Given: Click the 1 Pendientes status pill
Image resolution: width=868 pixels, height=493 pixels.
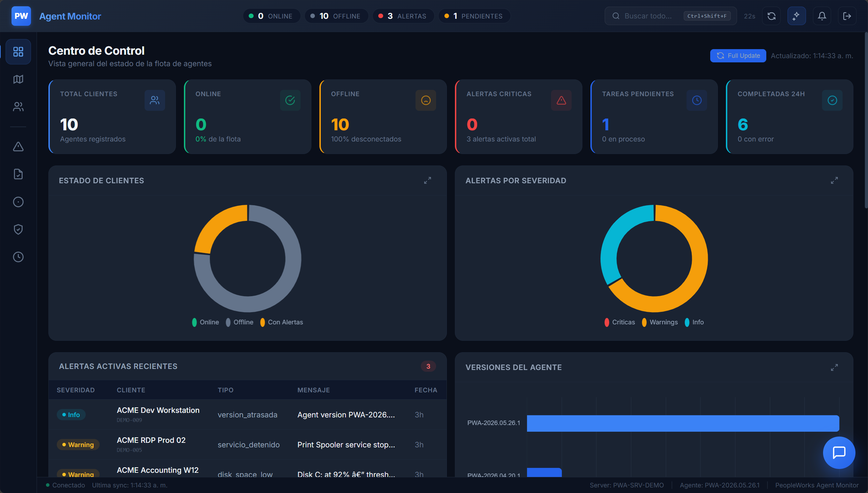Looking at the screenshot, I should tap(474, 16).
